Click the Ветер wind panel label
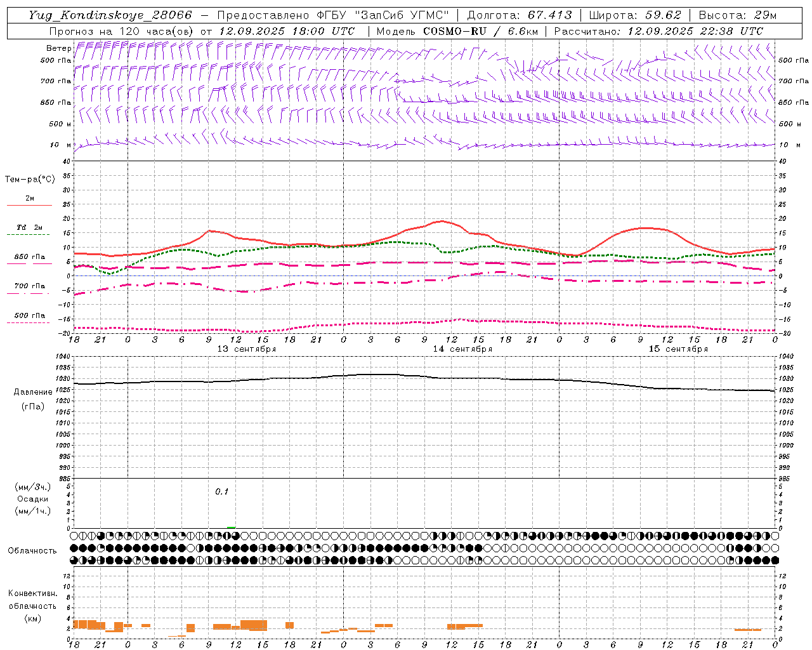 pos(58,48)
